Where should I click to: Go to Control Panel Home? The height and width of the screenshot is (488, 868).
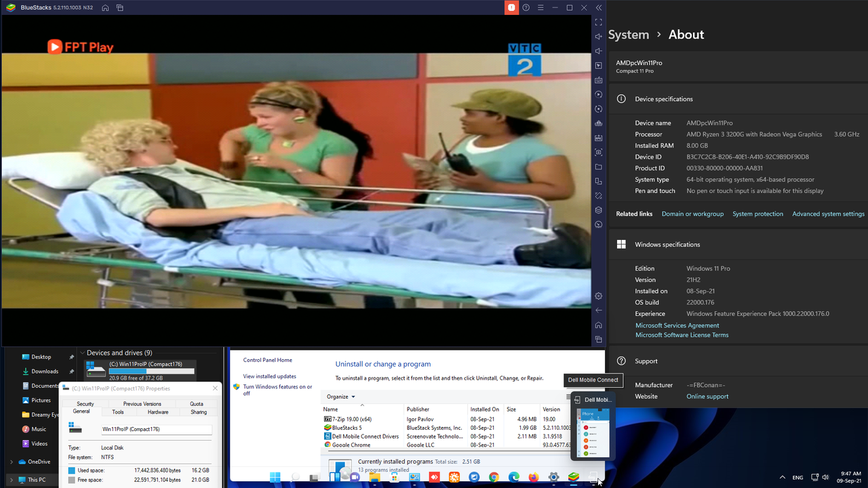point(267,360)
